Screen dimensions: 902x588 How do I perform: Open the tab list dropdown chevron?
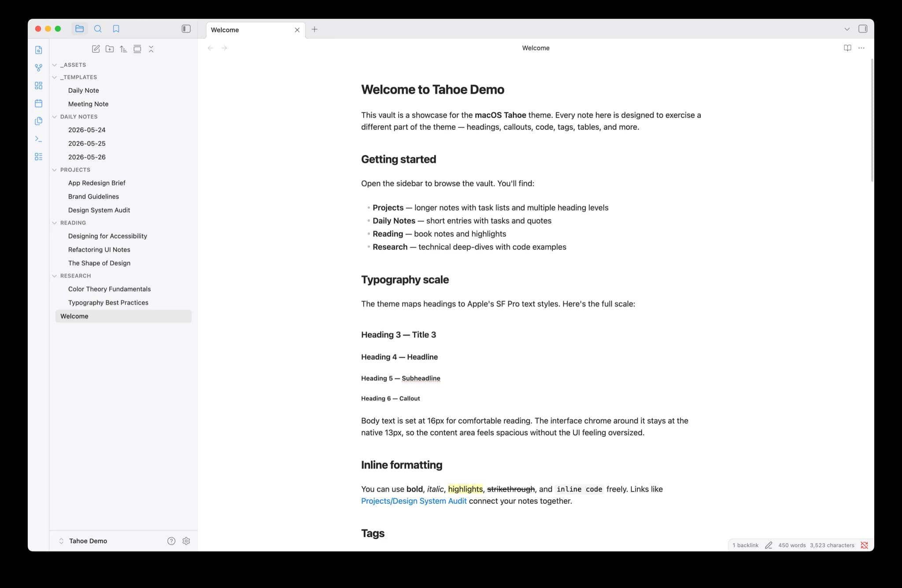(847, 29)
